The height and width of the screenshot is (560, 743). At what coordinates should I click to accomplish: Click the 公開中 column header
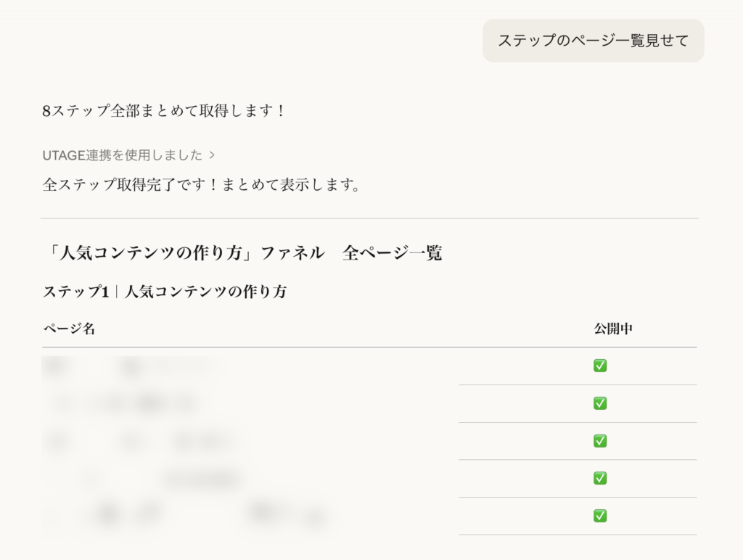coord(613,329)
